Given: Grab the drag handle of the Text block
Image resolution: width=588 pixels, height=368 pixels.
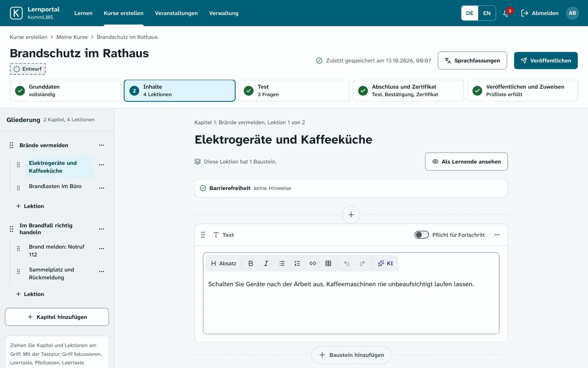Looking at the screenshot, I should [x=203, y=235].
